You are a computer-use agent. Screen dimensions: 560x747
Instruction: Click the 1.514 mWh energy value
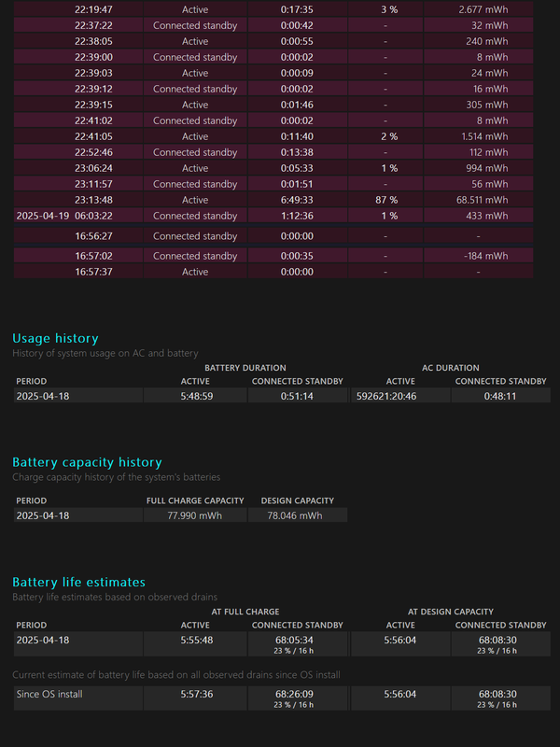click(x=484, y=136)
